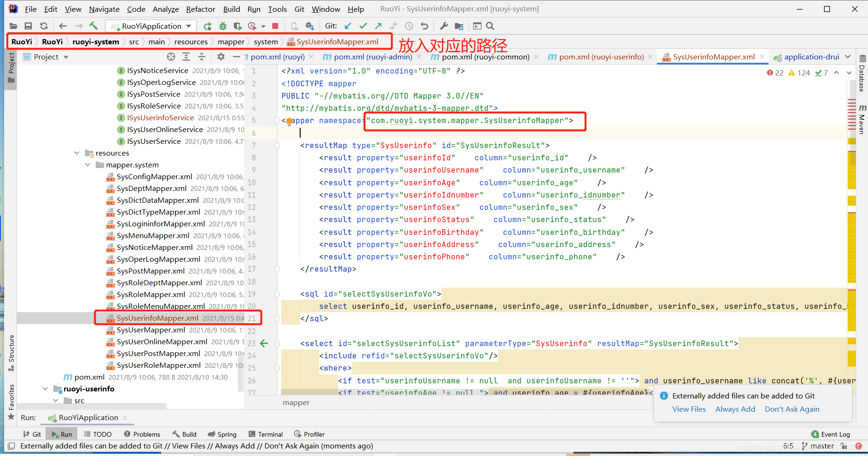Push commits with the green Git up-arrow
The image size is (868, 456).
378,26
